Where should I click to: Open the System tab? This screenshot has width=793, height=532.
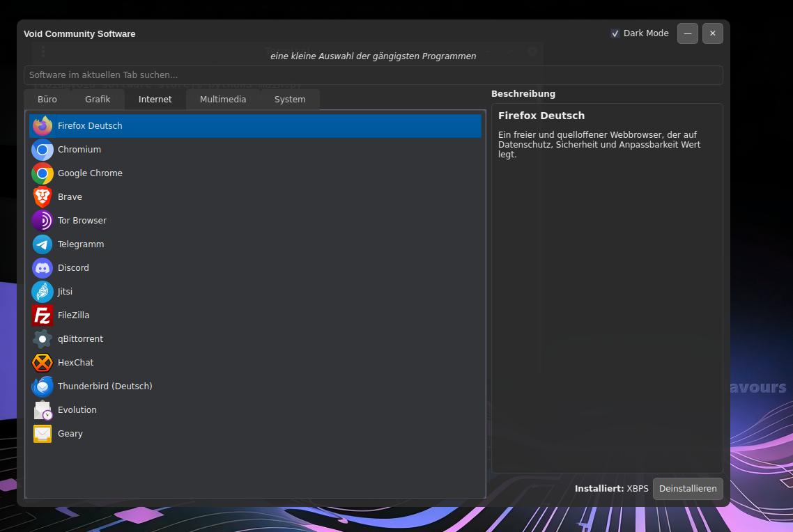click(x=290, y=100)
